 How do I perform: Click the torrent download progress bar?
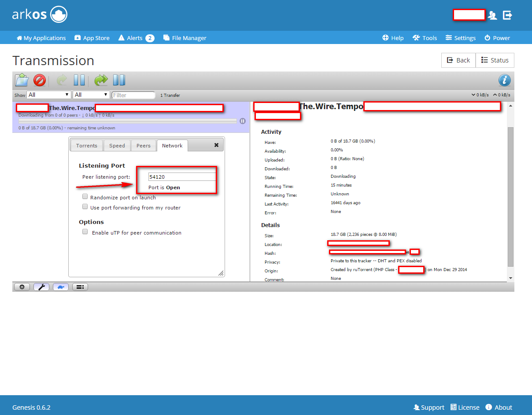point(128,121)
